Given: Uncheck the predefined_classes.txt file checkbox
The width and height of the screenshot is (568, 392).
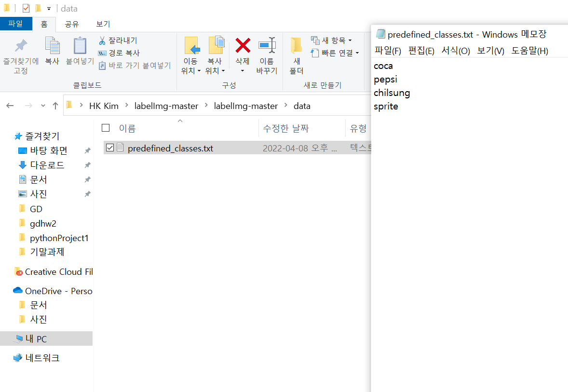Looking at the screenshot, I should 110,148.
